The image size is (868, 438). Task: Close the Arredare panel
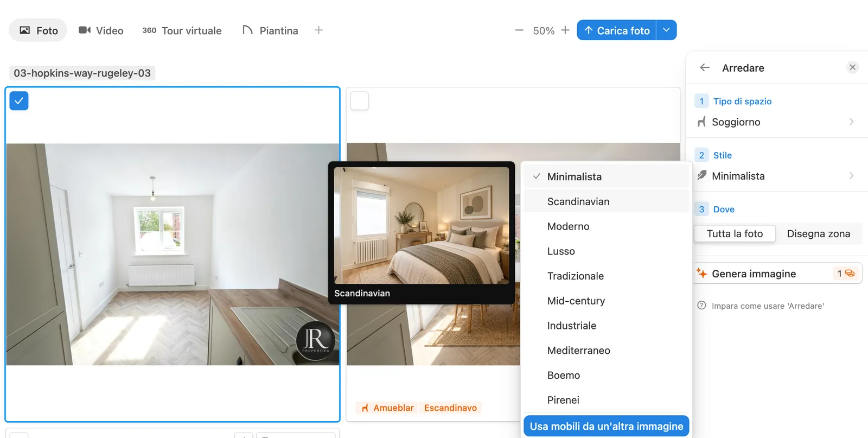point(852,67)
